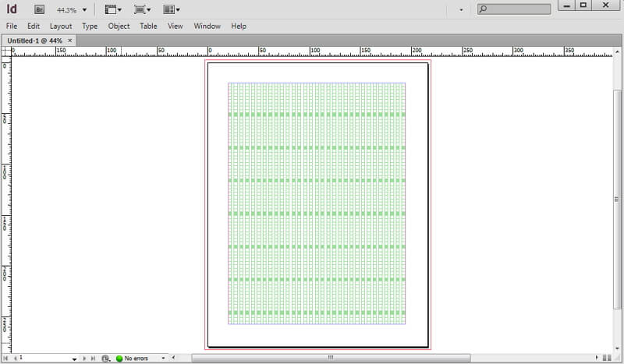This screenshot has height=364, width=624.
Task: Click the ruler origin corner box
Action: (5, 52)
